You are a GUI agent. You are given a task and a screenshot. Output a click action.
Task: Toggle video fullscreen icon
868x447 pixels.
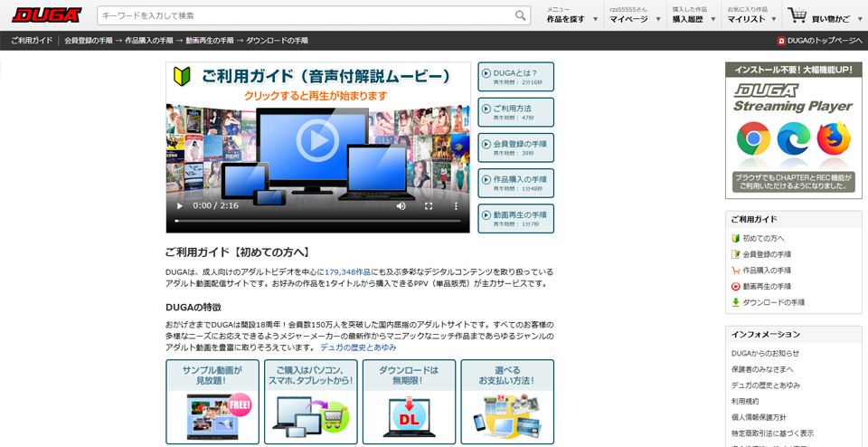pyautogui.click(x=429, y=206)
